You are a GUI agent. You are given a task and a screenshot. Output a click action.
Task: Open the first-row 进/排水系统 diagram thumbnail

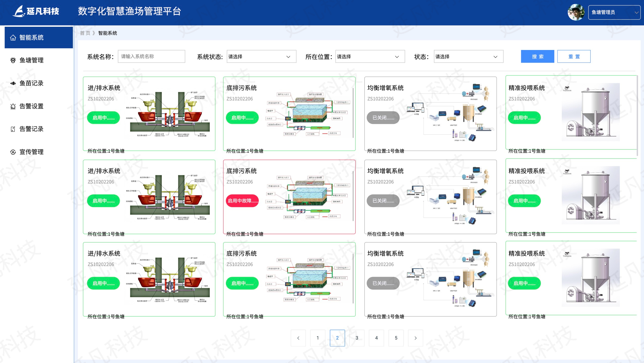tap(168, 114)
